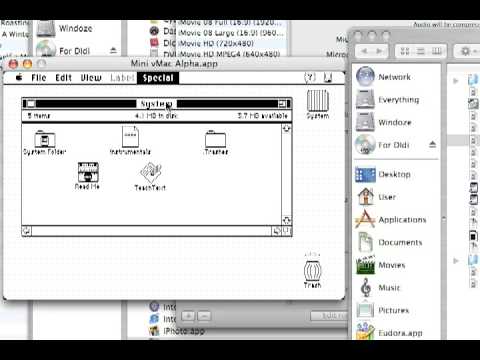Expand the upper folder disclosure triangle in Finder list
This screenshot has width=480, height=360.
coord(456,81)
